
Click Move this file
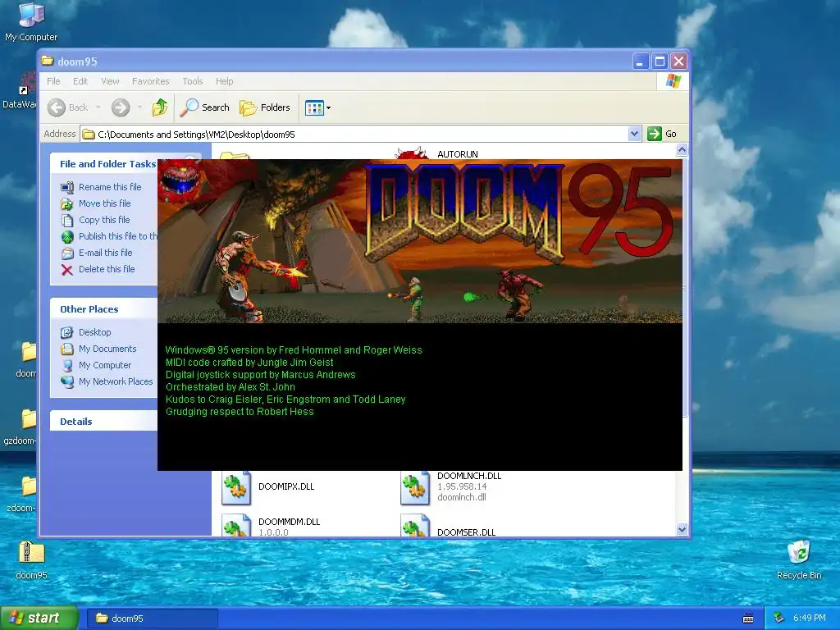point(104,203)
